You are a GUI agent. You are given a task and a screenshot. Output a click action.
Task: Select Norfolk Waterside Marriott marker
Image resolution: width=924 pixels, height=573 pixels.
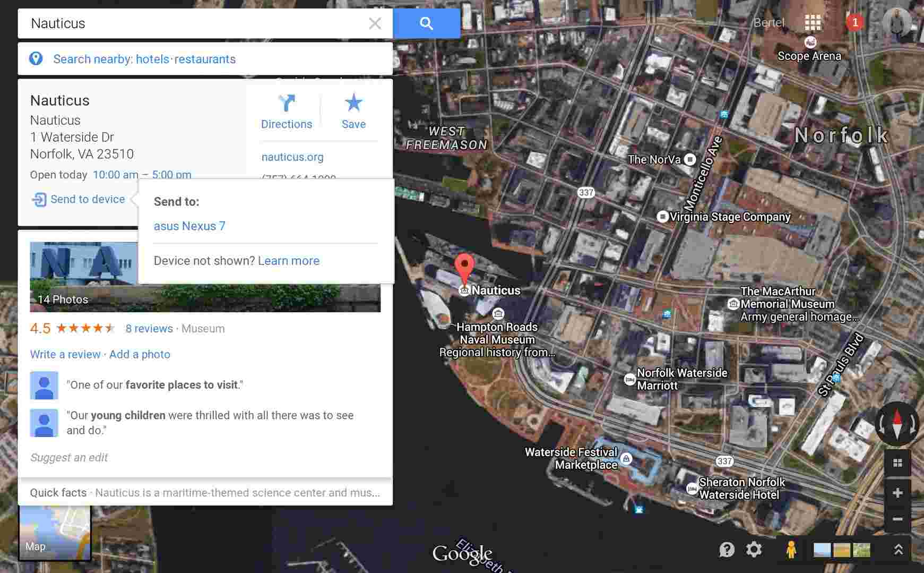coord(629,379)
